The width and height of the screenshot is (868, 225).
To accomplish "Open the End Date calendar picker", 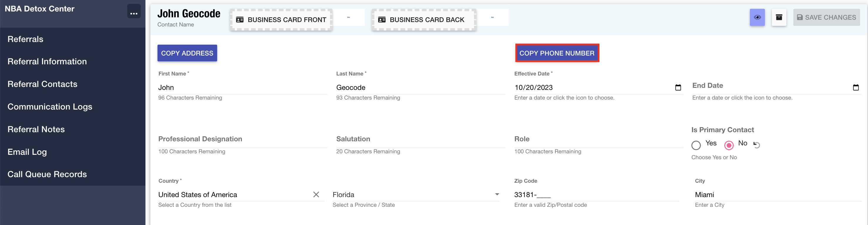I will tap(856, 88).
